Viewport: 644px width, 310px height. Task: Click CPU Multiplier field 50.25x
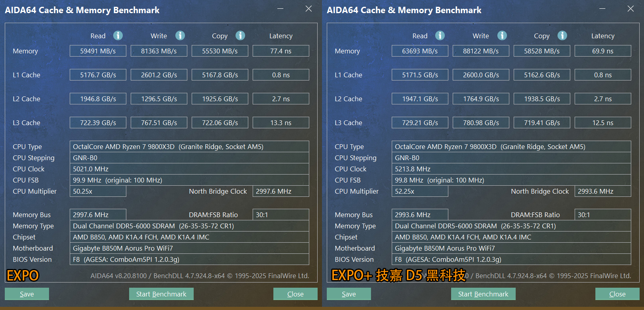(x=98, y=191)
